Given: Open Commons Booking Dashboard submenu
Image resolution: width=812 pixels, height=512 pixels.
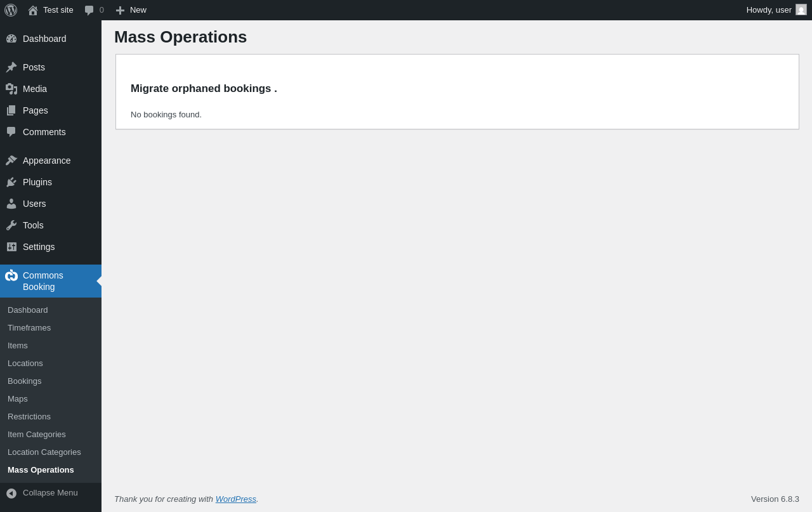Looking at the screenshot, I should click(x=28, y=310).
